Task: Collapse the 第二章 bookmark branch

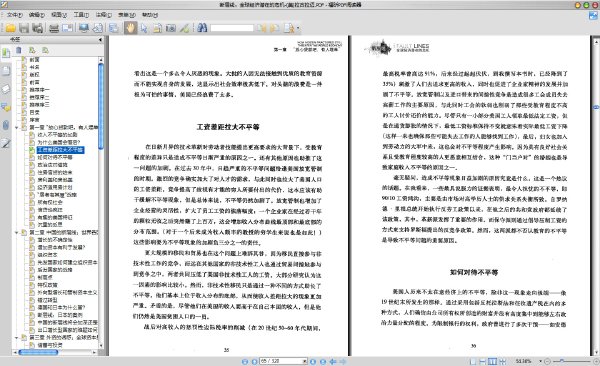Action: 16,232
